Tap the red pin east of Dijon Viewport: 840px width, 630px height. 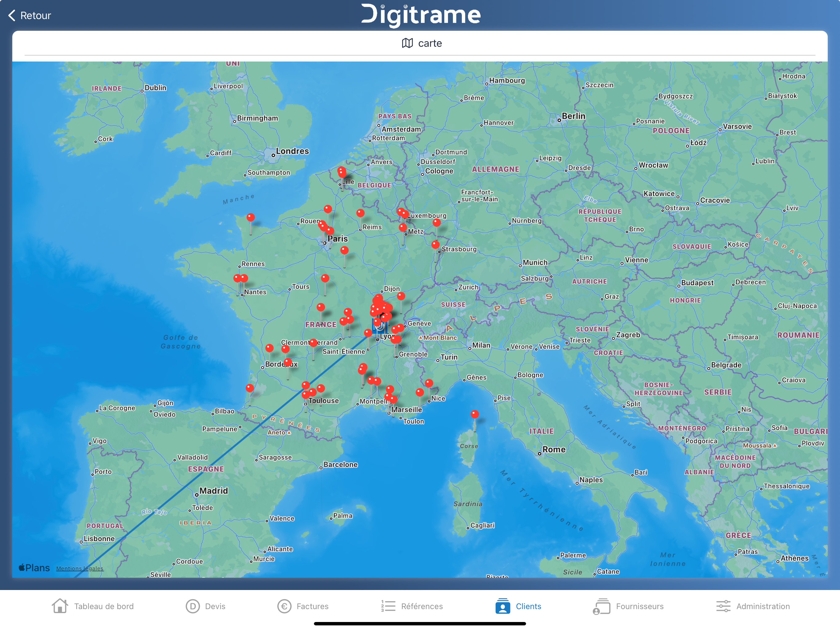tap(401, 296)
